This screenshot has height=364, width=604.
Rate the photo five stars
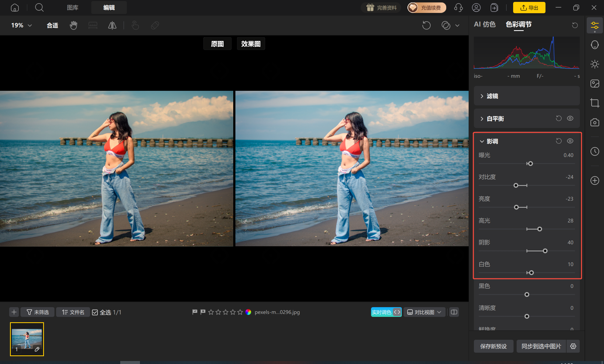pos(240,312)
